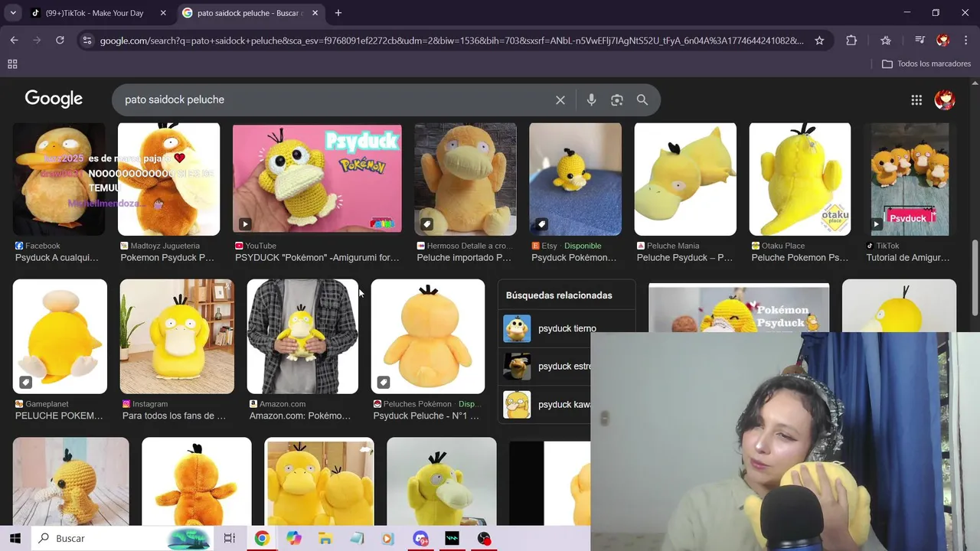Open the PSYDUCK Pokémon Amigurumi title link
Screen dimensions: 980x551
tap(317, 258)
